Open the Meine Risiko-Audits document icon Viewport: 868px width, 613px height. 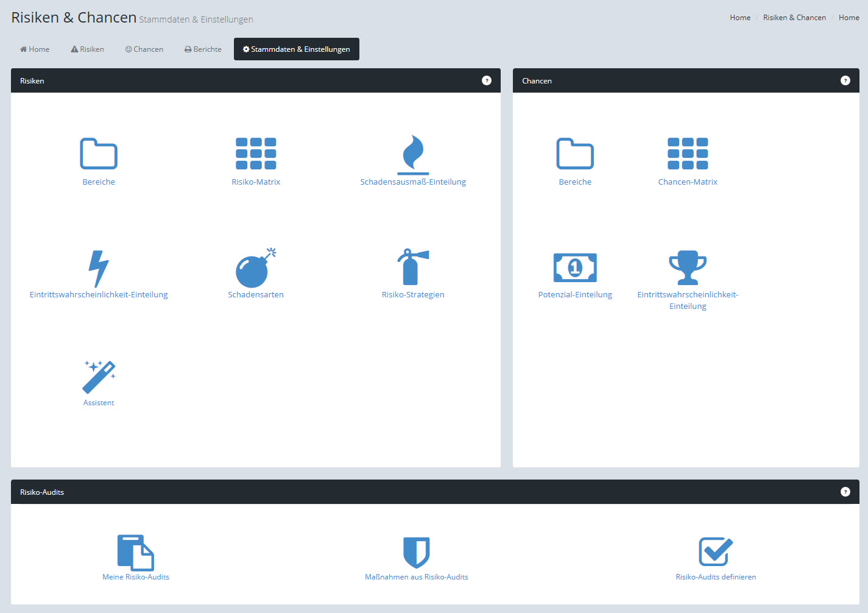pos(135,552)
